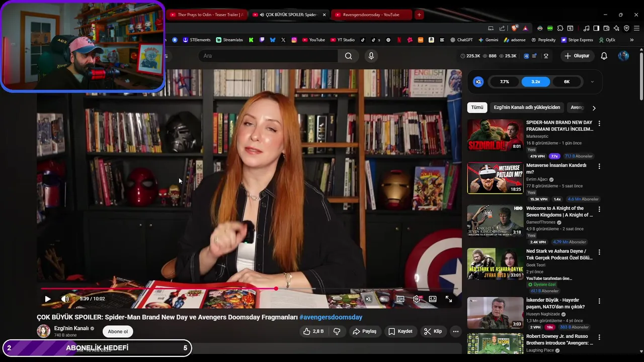Open YT Studio bookmark
The image size is (644, 362).
pos(343,40)
